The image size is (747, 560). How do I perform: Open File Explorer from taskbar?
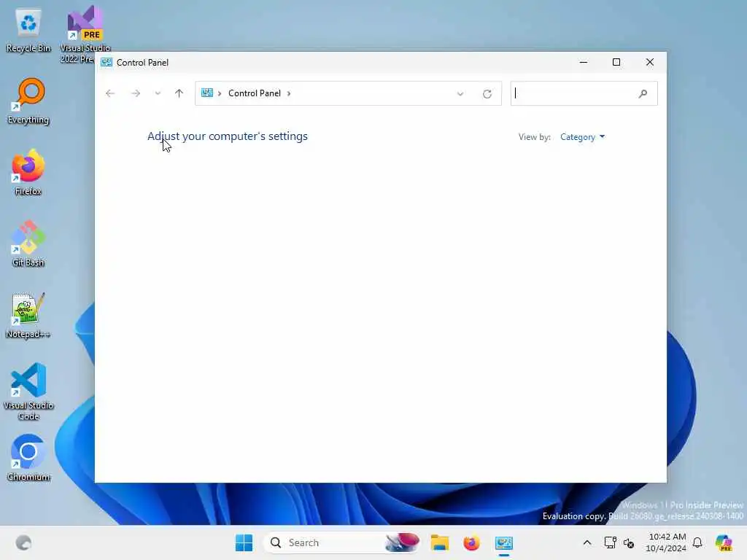[x=440, y=542]
